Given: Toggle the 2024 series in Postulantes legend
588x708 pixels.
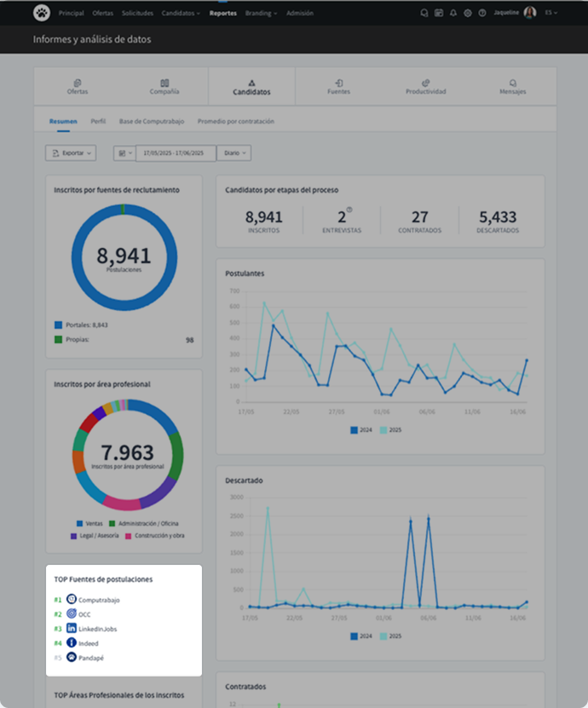Looking at the screenshot, I should point(361,430).
